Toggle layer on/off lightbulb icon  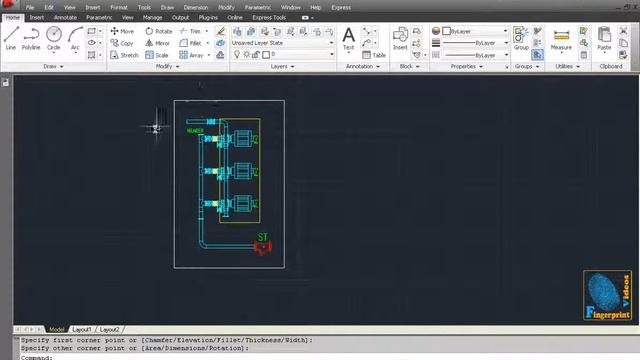pos(237,54)
